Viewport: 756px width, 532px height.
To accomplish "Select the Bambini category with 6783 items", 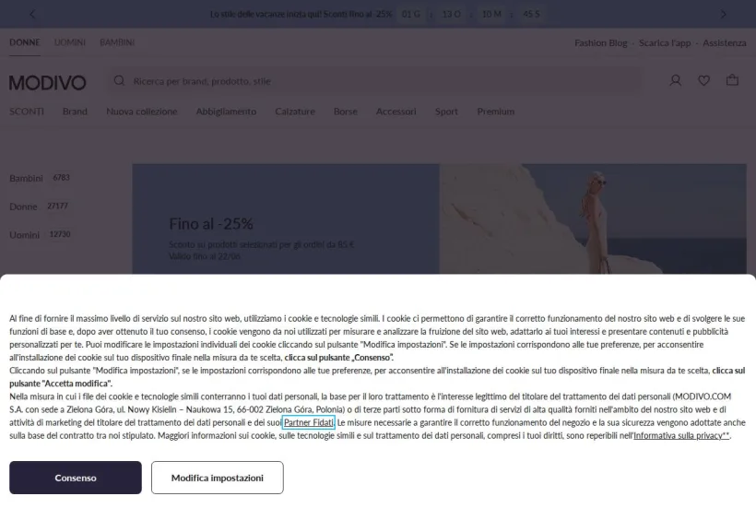I will point(40,178).
